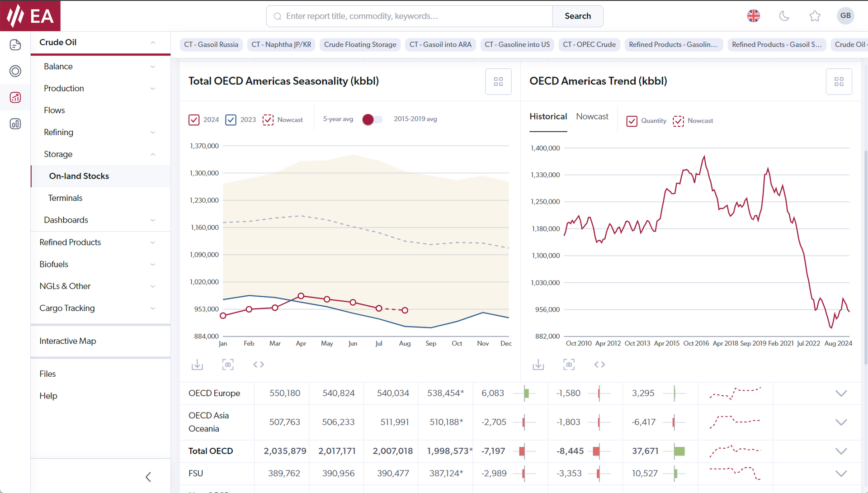Toggle the Seasonality Nowcast checkbox
The height and width of the screenshot is (493, 868).
point(268,120)
